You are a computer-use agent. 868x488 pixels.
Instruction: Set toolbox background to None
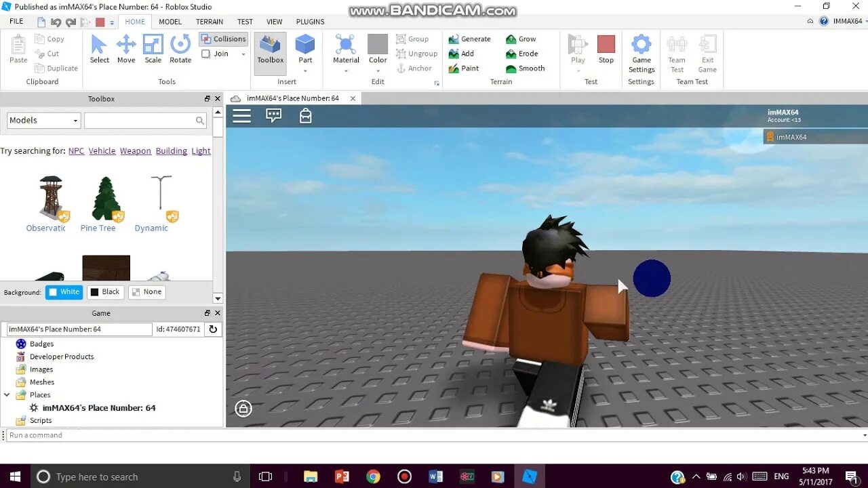[x=146, y=292]
